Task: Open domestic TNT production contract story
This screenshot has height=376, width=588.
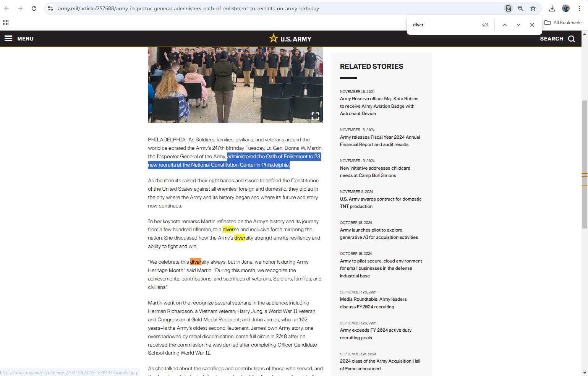Action: click(x=381, y=203)
